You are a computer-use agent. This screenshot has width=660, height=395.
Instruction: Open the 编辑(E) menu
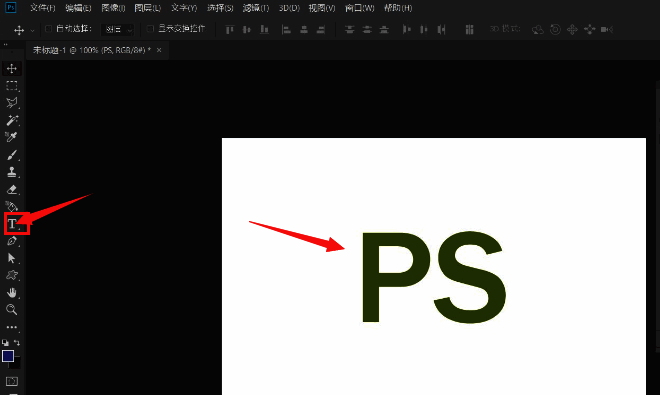(x=78, y=8)
